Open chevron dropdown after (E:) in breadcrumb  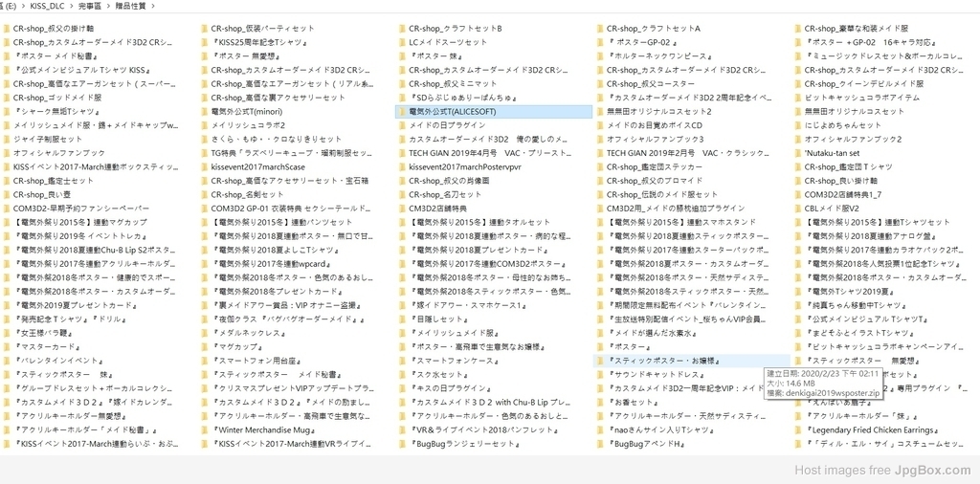22,6
